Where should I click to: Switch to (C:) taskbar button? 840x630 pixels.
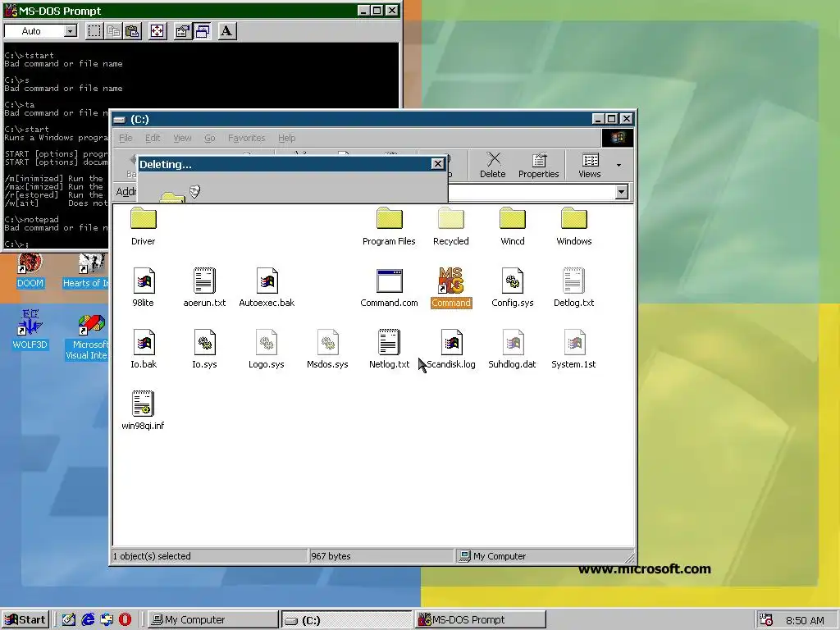tap(347, 620)
